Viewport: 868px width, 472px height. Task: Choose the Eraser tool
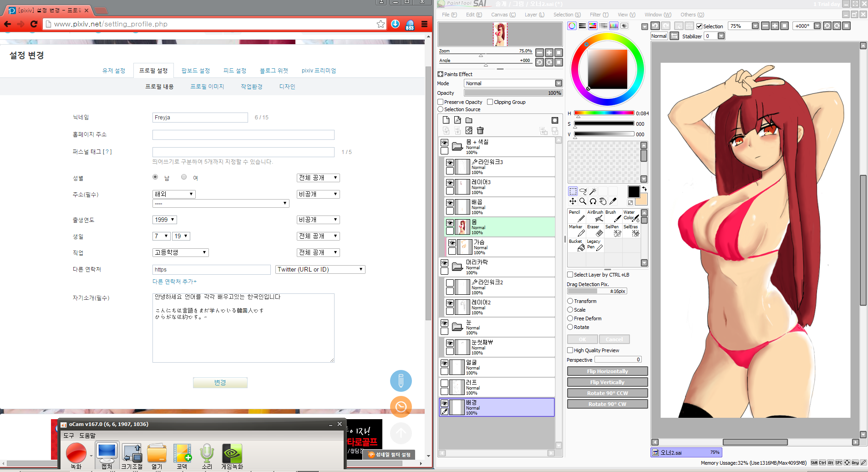(x=595, y=231)
